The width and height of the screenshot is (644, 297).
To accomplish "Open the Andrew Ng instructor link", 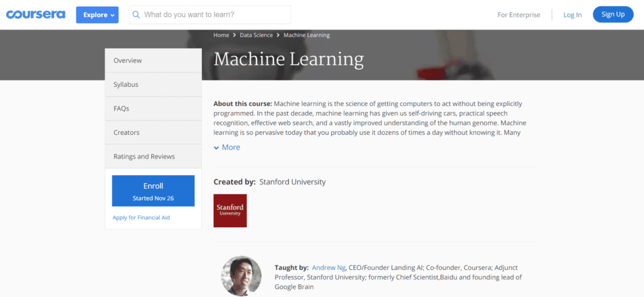I will tap(328, 267).
